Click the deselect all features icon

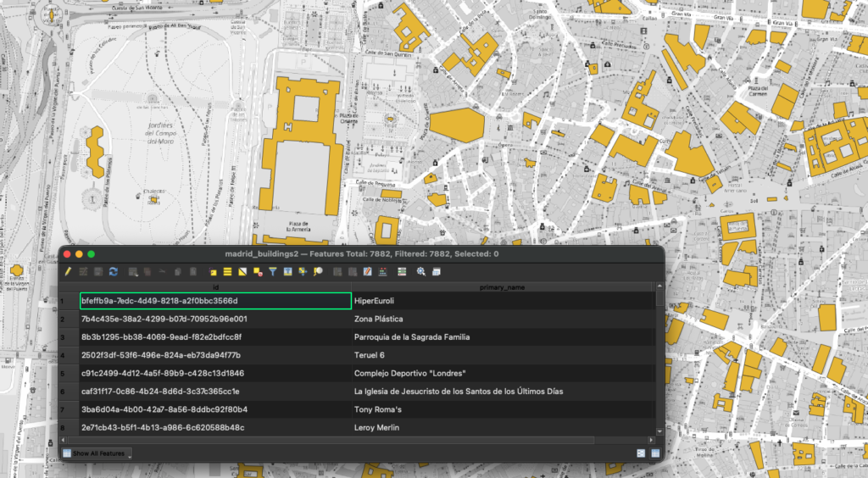258,272
